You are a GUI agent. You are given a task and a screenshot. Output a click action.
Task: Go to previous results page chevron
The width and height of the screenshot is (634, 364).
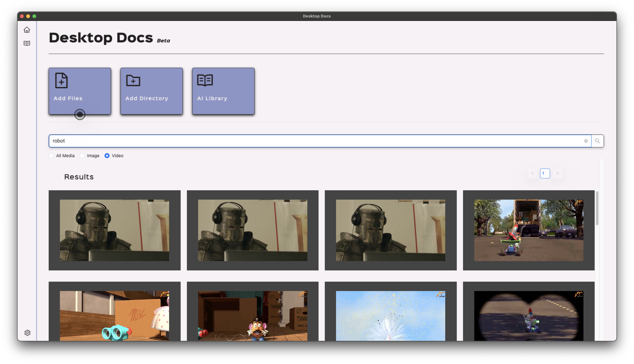pos(532,173)
